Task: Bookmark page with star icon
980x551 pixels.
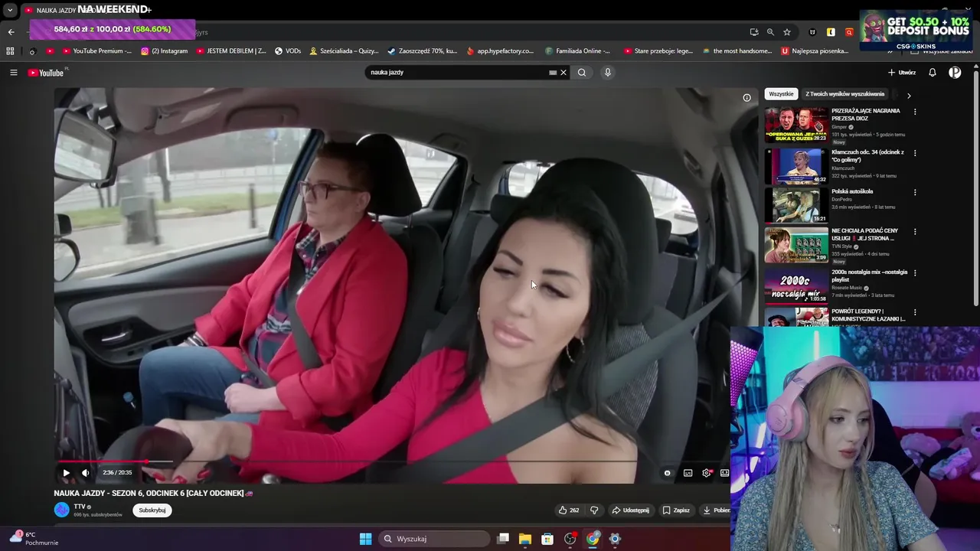Action: click(x=786, y=32)
